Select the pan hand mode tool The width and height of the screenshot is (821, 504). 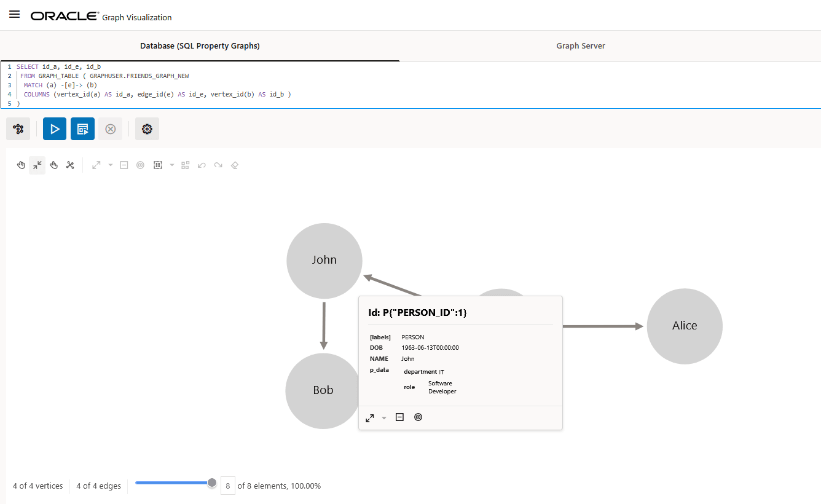click(x=21, y=165)
